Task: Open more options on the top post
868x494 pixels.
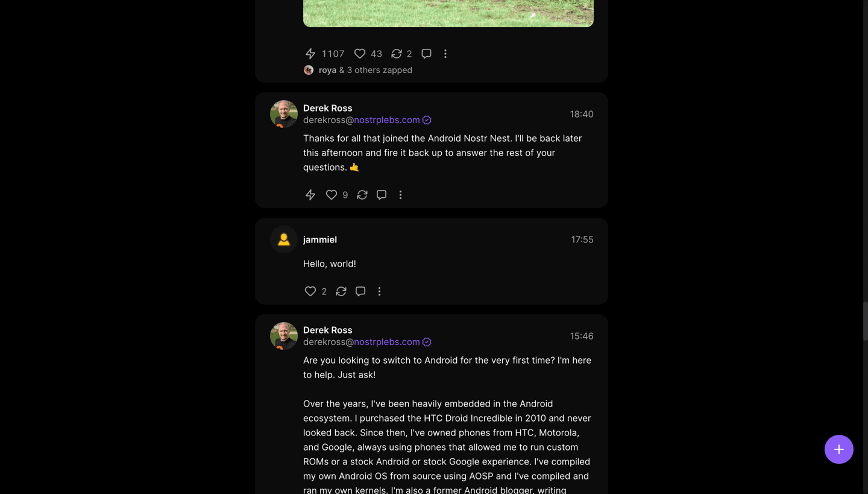Action: pyautogui.click(x=445, y=54)
